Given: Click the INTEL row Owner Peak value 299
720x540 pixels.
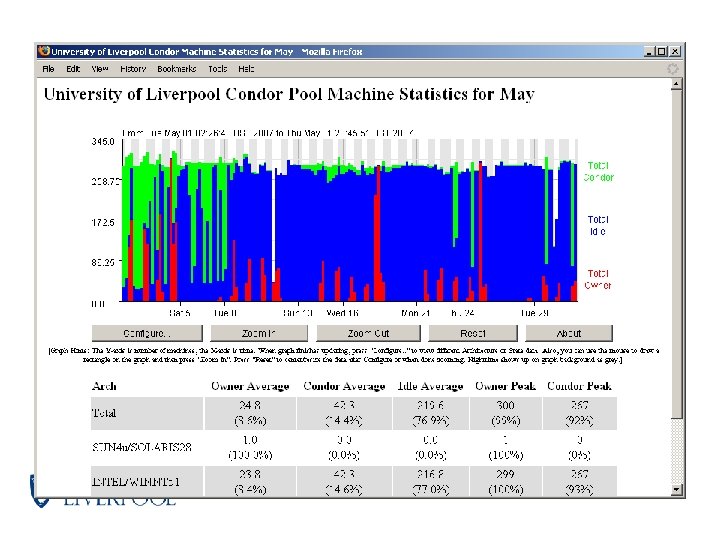Looking at the screenshot, I should (x=505, y=474).
